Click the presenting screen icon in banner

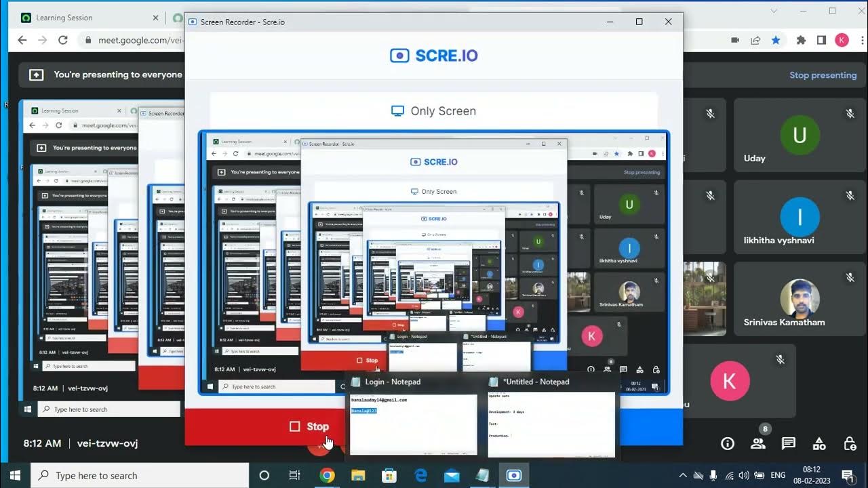[37, 75]
